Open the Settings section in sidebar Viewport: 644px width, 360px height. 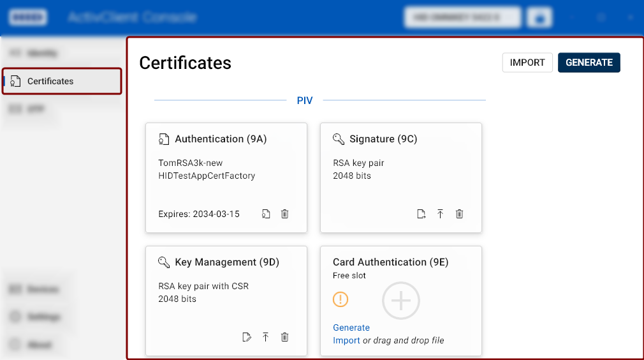[43, 317]
